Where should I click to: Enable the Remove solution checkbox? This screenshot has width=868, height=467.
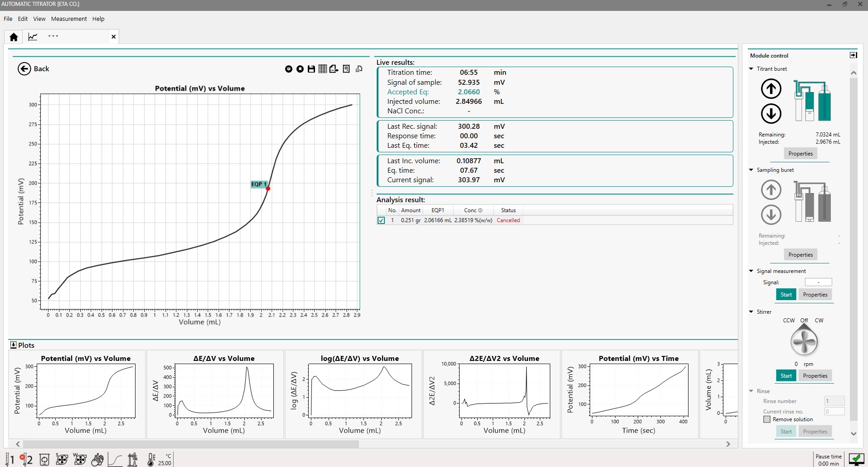pyautogui.click(x=767, y=419)
